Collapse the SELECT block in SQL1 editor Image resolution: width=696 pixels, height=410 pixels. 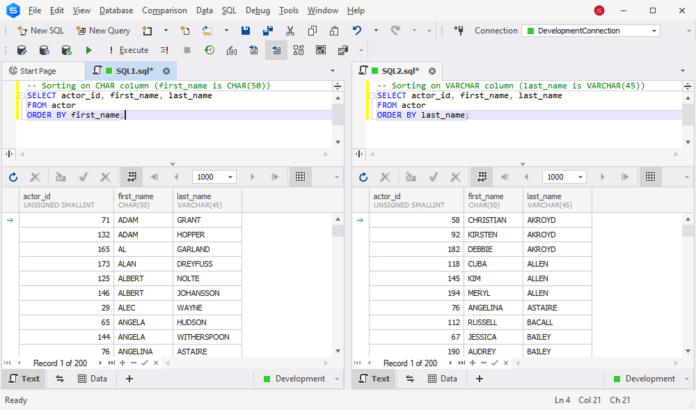pyautogui.click(x=21, y=95)
